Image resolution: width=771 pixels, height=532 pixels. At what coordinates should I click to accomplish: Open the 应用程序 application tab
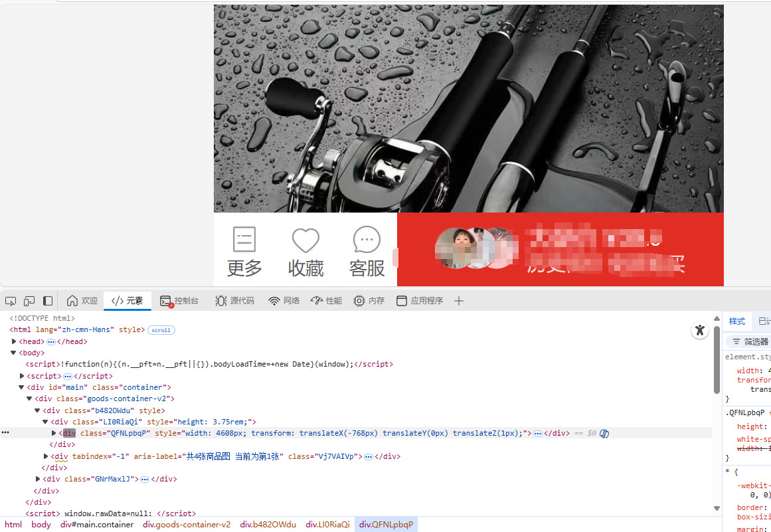pyautogui.click(x=420, y=300)
